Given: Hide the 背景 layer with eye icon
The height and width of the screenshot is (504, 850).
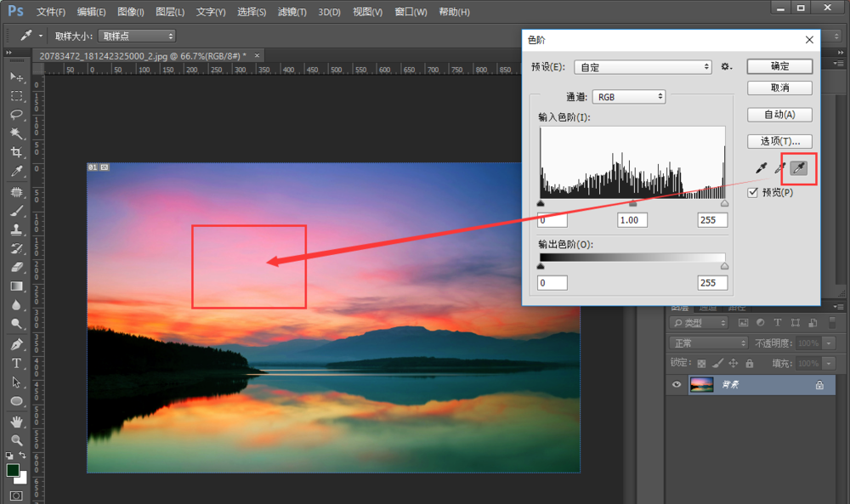Looking at the screenshot, I should (x=677, y=385).
